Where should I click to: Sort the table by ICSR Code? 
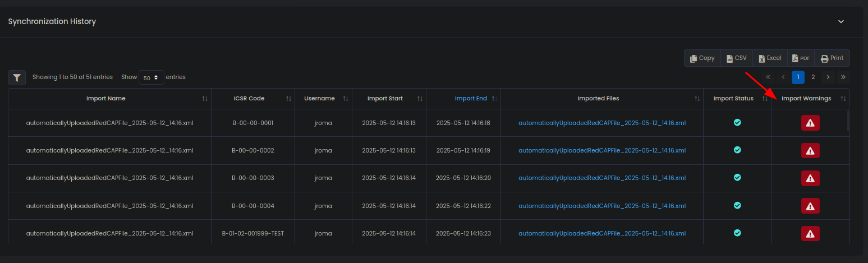point(249,99)
